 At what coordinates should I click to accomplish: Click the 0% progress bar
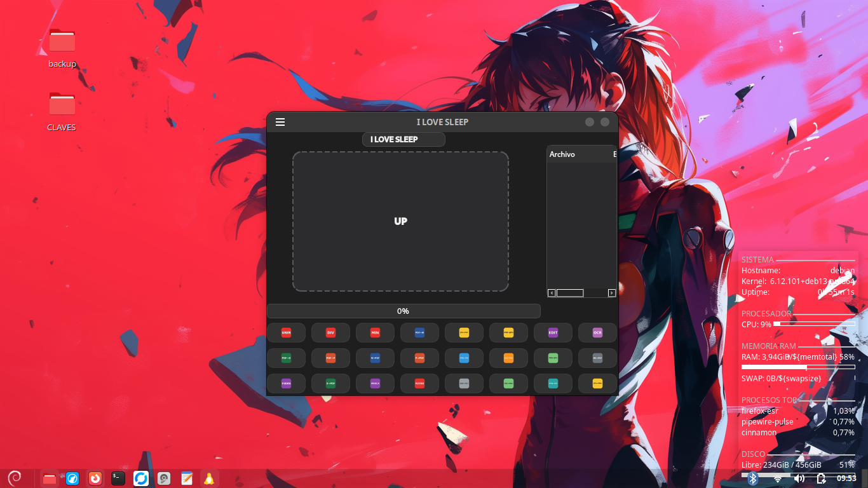coord(403,311)
